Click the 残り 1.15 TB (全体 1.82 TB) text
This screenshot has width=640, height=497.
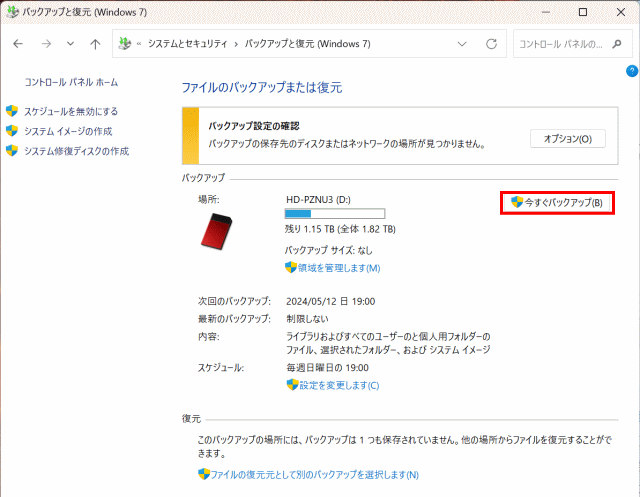[x=340, y=229]
